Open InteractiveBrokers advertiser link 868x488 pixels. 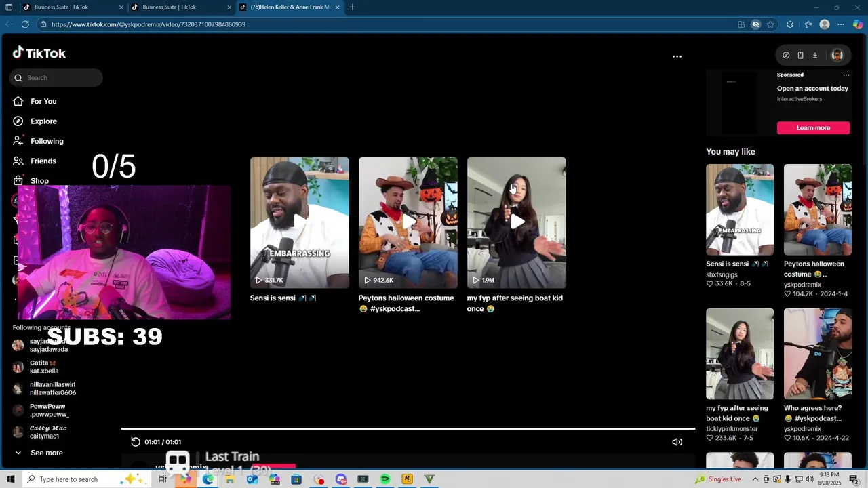click(800, 99)
